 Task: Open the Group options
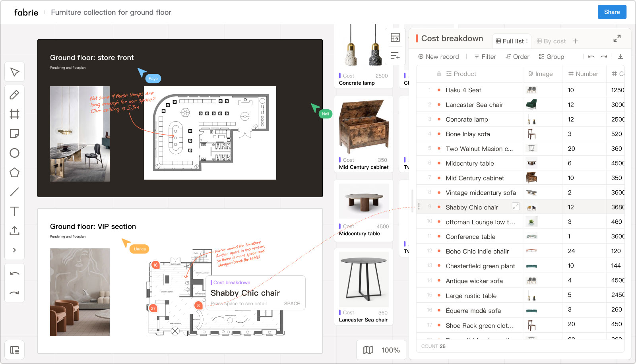(551, 57)
